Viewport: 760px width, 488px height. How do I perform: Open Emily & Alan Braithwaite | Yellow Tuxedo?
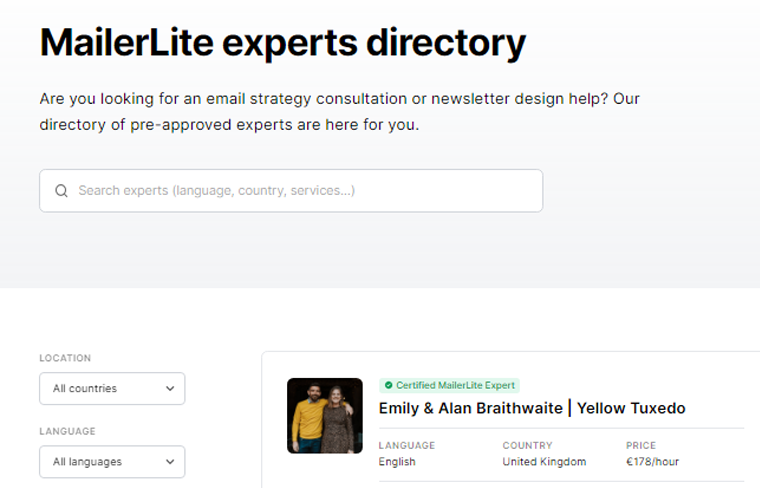click(532, 408)
